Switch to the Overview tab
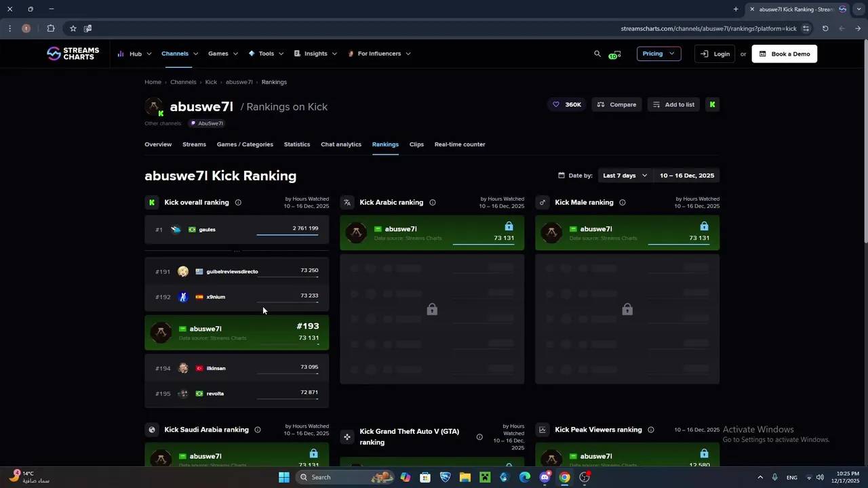Image resolution: width=868 pixels, height=488 pixels. pyautogui.click(x=158, y=144)
